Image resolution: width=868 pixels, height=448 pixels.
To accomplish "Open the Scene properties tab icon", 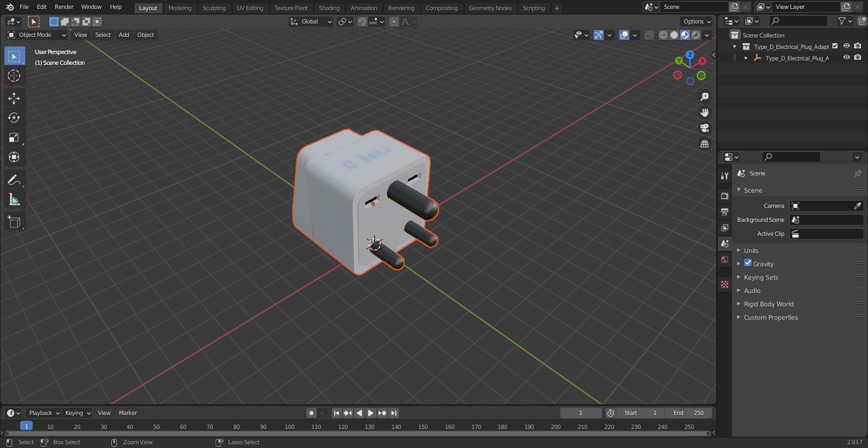I will click(724, 243).
